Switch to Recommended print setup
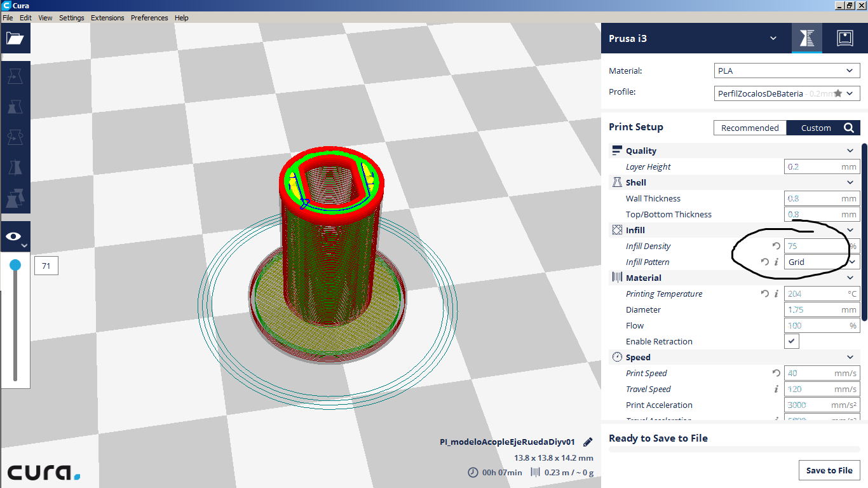 click(750, 128)
